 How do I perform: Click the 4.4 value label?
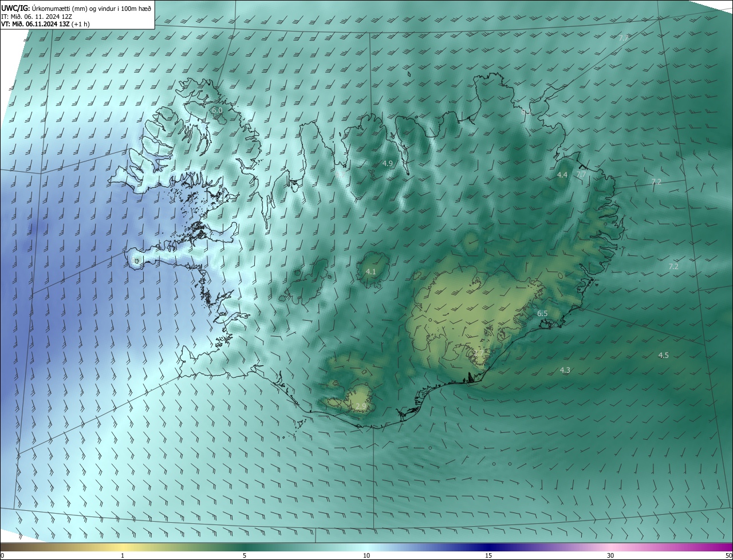[x=562, y=175]
